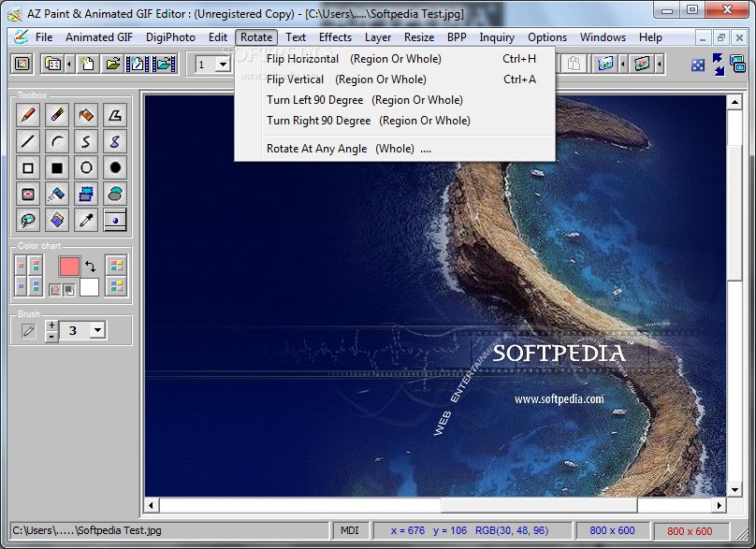Click the new animation filmstrip icon
Viewport: 756px width, 549px height.
138,64
